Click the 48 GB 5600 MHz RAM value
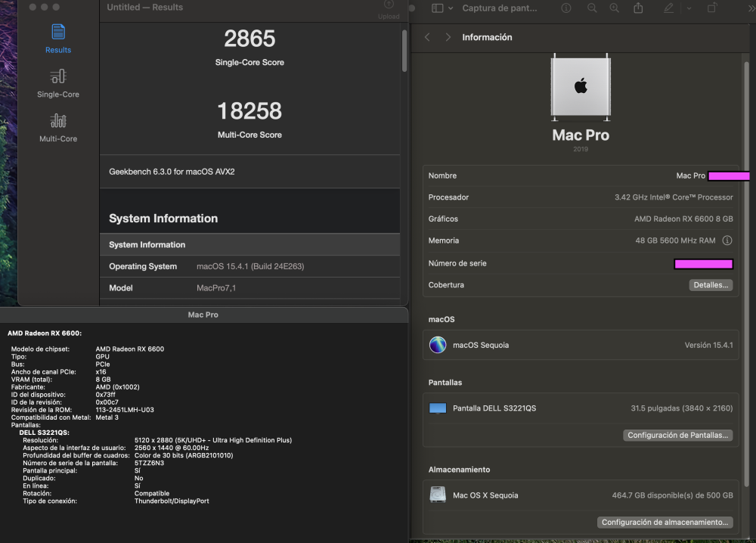This screenshot has height=543, width=756. (x=675, y=240)
